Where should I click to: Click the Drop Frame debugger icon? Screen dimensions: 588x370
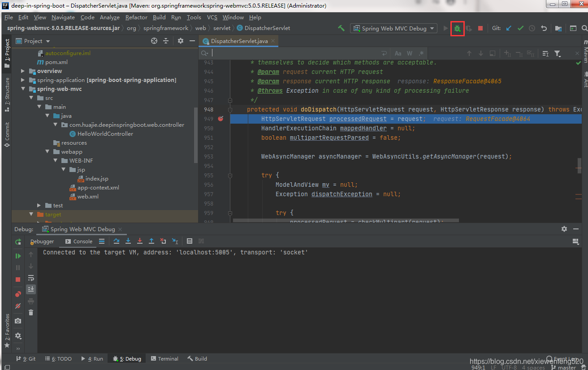point(163,241)
